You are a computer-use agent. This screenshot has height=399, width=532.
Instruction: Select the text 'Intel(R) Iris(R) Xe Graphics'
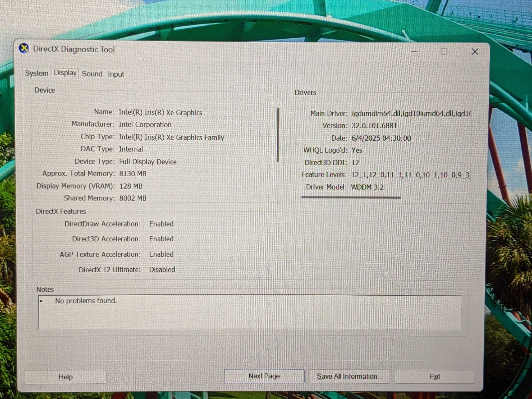click(160, 112)
